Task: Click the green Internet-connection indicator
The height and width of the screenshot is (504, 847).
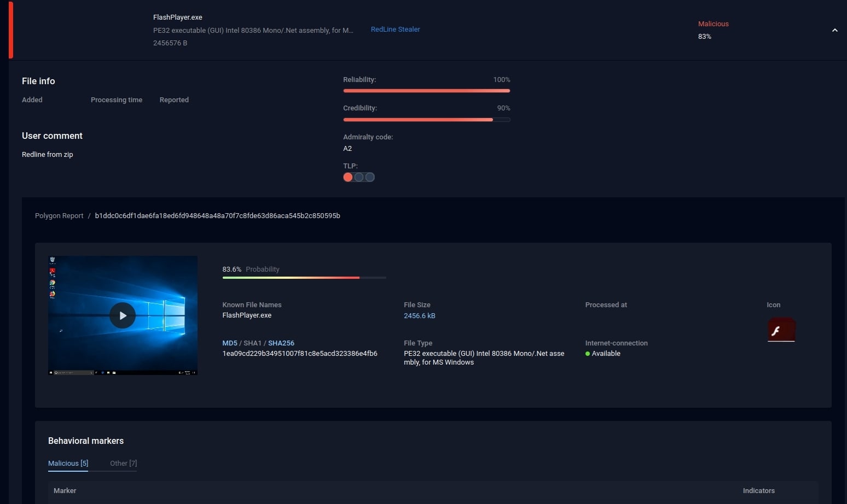Action: pos(588,353)
